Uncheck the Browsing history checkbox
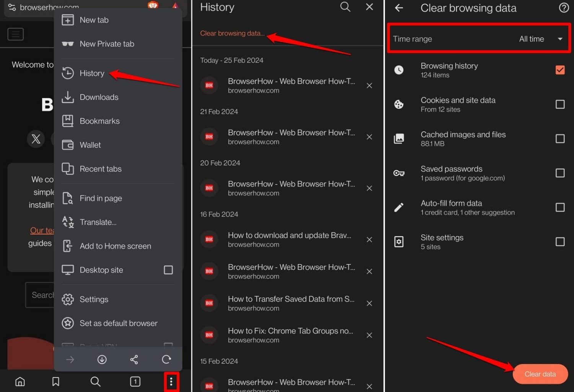 click(560, 70)
